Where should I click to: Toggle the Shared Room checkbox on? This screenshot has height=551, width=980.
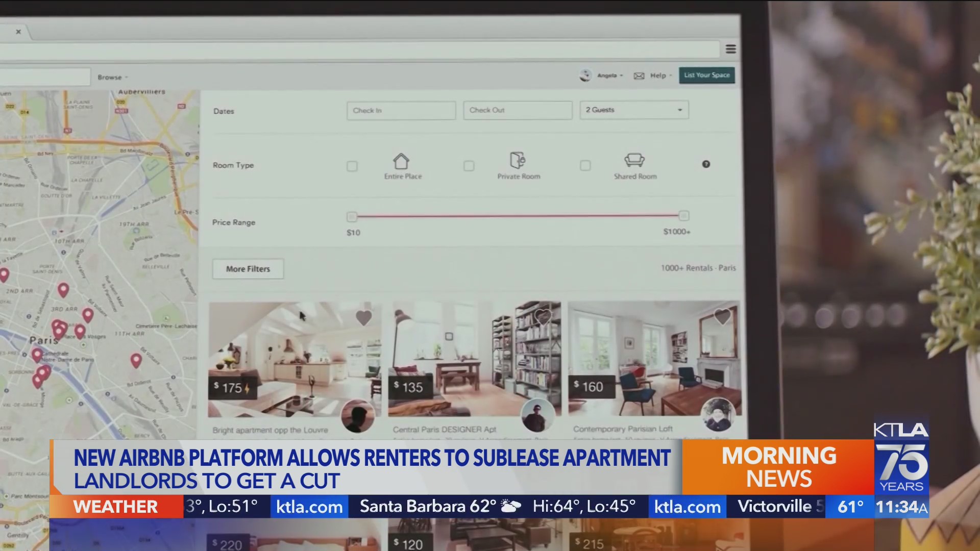point(585,165)
